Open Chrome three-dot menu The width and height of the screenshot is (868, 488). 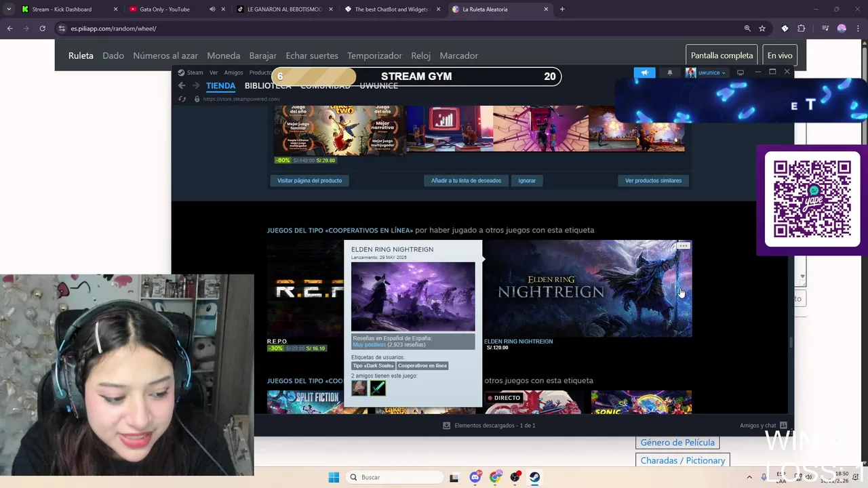858,28
